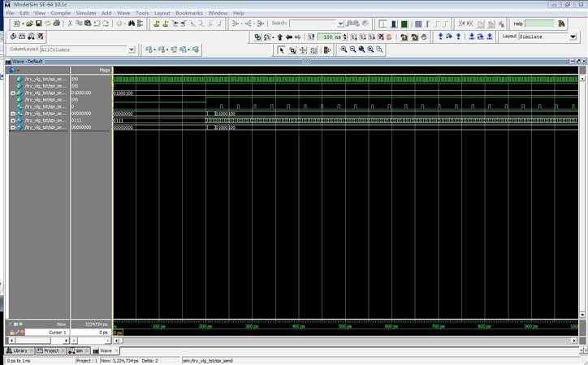Toggle the lock icon beside Cursor 1
This screenshot has height=365, width=588.
[x=12, y=332]
